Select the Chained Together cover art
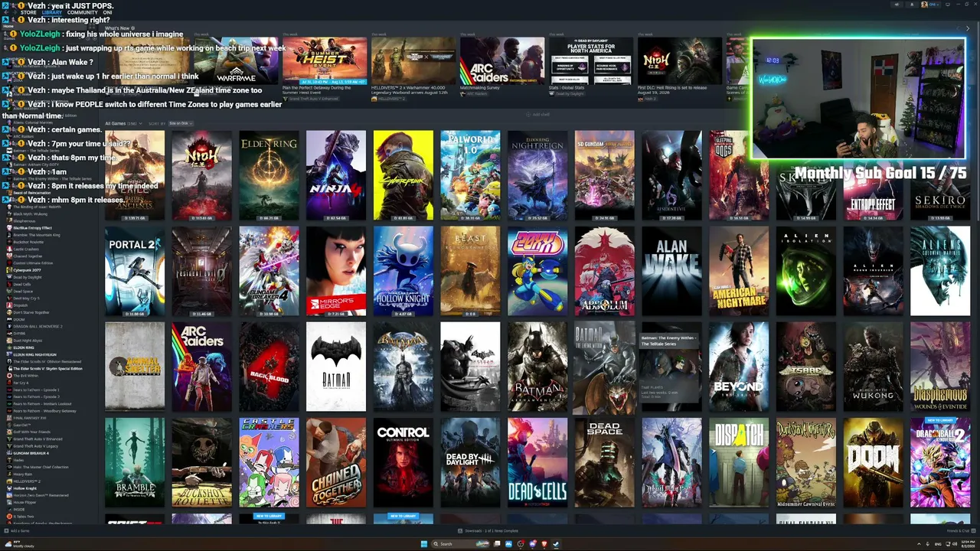This screenshot has width=980, height=551. click(x=336, y=462)
